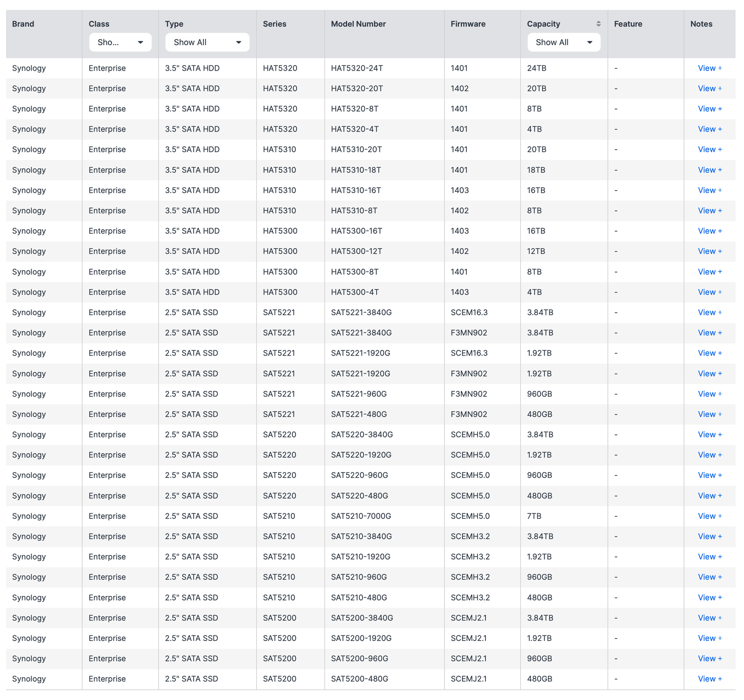Click the Notes column header
The height and width of the screenshot is (700, 744).
[x=701, y=24]
